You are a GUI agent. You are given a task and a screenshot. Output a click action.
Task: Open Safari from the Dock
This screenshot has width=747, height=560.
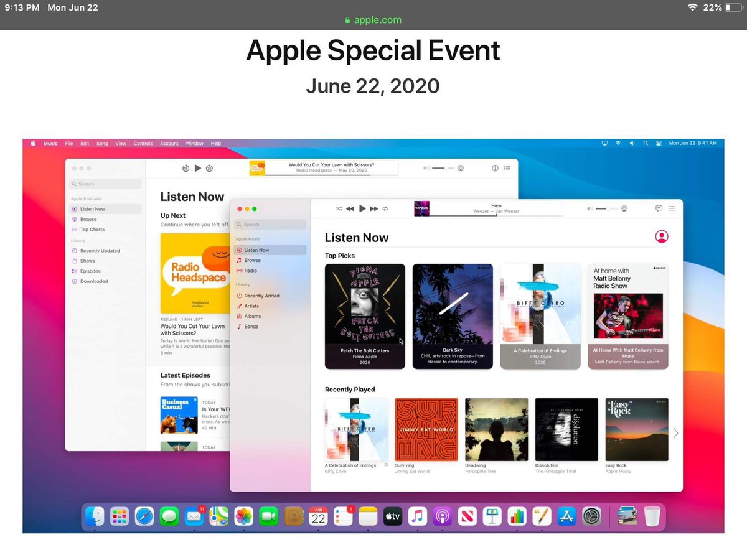144,516
